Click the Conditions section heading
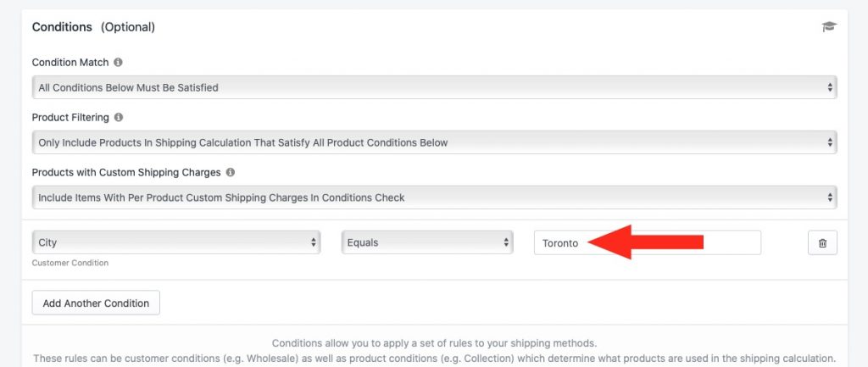Viewport: 868px width, 367px height. (62, 27)
